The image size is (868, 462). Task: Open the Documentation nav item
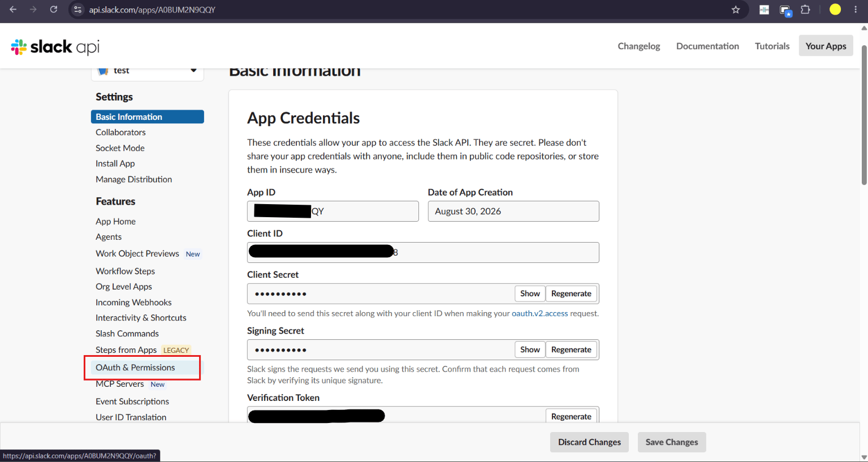click(707, 46)
